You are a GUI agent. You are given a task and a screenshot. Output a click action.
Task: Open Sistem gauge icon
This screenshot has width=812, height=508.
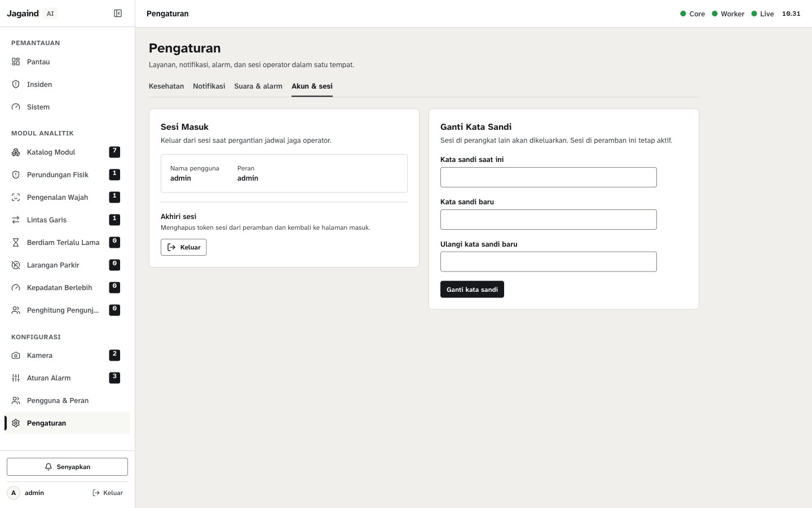click(16, 107)
